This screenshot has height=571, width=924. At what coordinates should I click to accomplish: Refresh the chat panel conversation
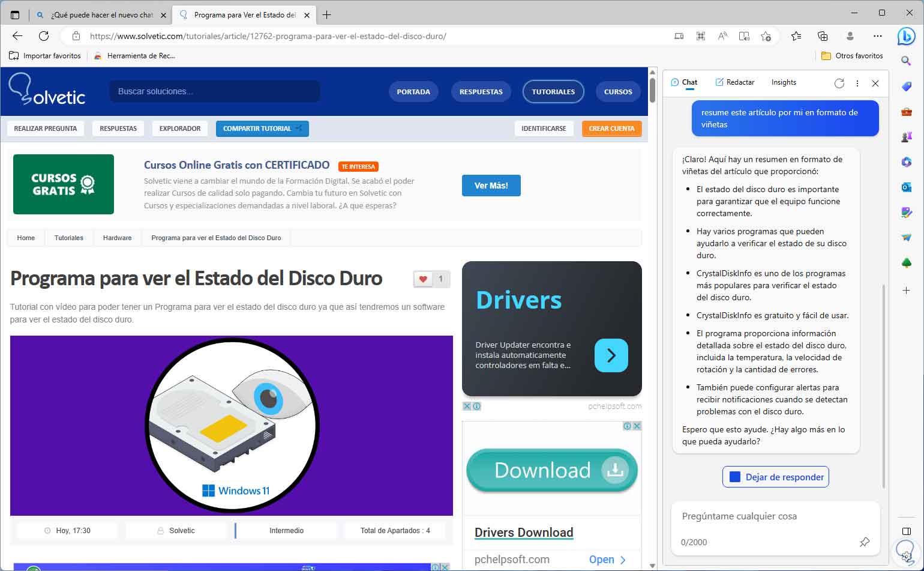[x=839, y=83]
